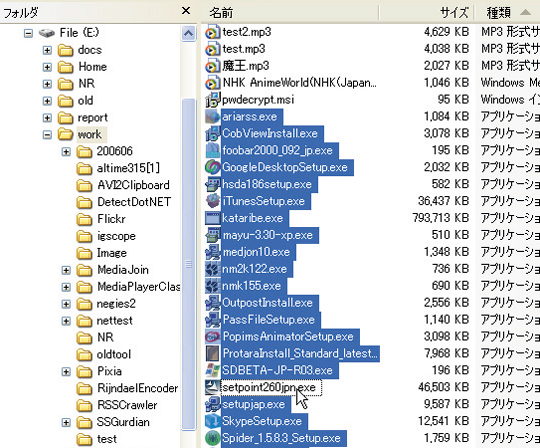Expand the SSGurdian folder
Image resolution: width=540 pixels, height=448 pixels.
[66, 422]
